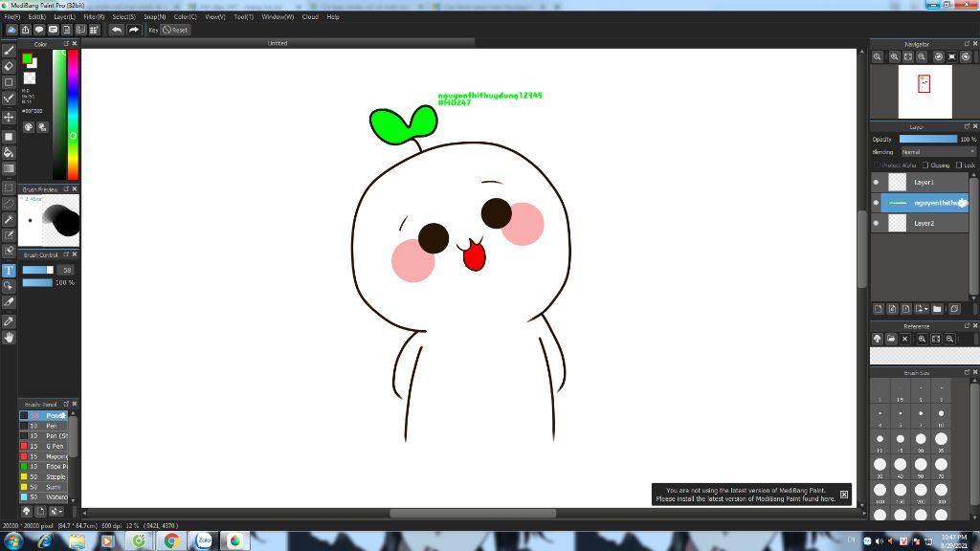The width and height of the screenshot is (980, 551).
Task: Select the Eraser tool
Action: pos(9,66)
